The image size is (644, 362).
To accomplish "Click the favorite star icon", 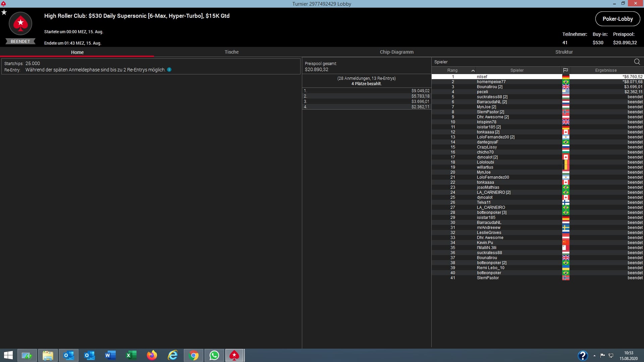I will 4,12.
